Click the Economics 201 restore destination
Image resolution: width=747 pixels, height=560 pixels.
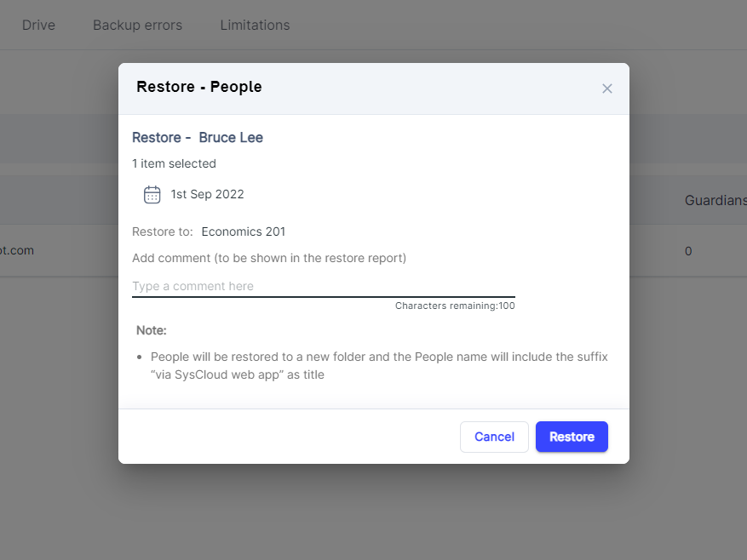coord(243,231)
